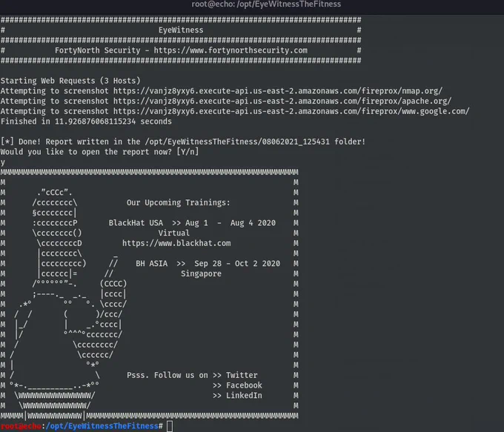Click the terminal cursor block

(170, 427)
